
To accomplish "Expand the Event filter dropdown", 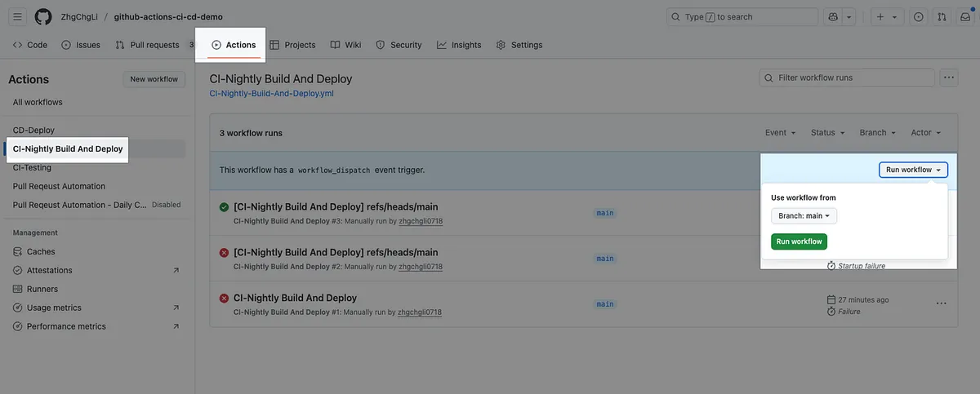I will [x=781, y=132].
